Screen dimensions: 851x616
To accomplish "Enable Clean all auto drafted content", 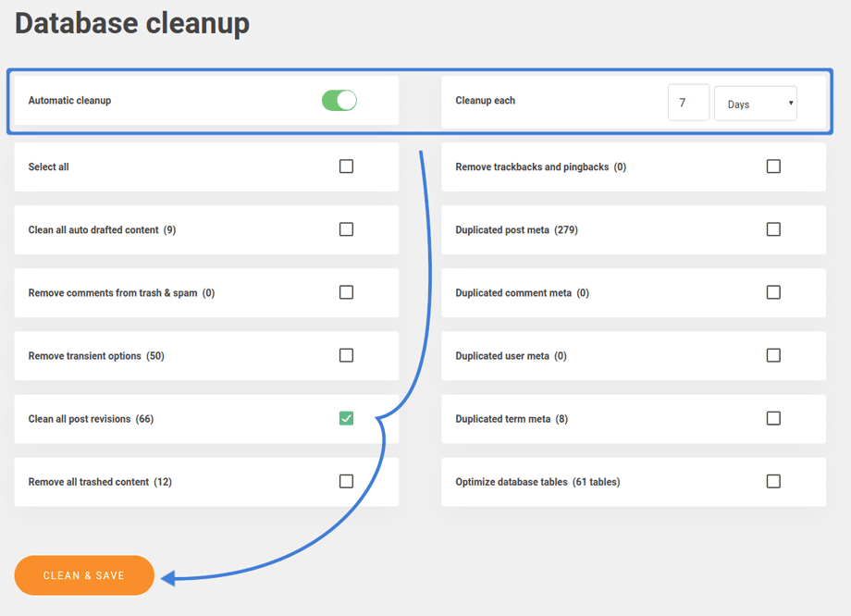I will 346,229.
